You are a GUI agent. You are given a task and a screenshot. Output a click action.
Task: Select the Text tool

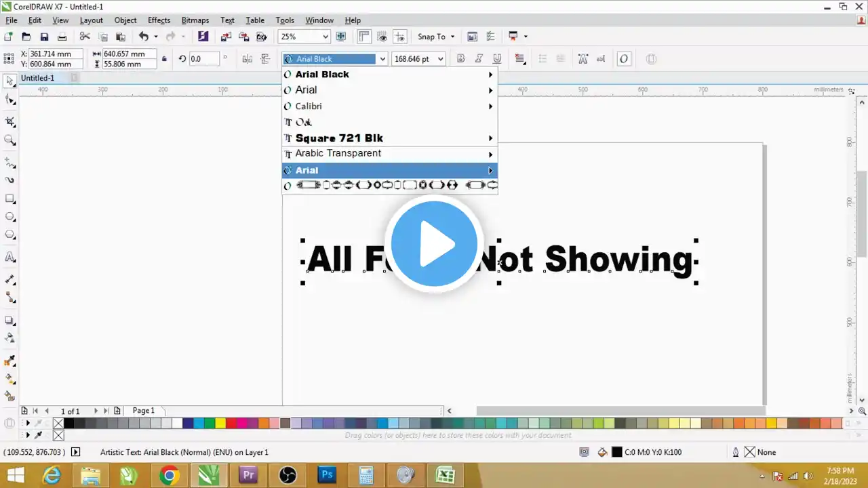9,258
